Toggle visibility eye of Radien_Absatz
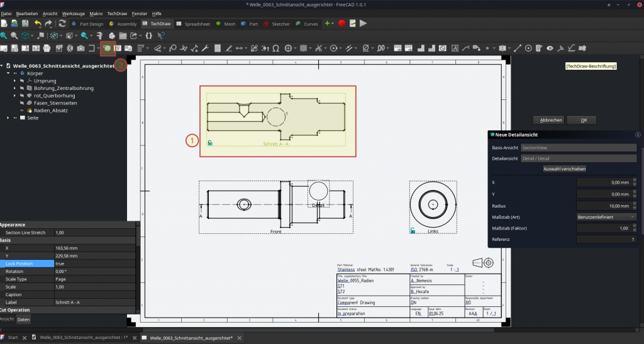The width and height of the screenshot is (644, 344). tap(22, 110)
